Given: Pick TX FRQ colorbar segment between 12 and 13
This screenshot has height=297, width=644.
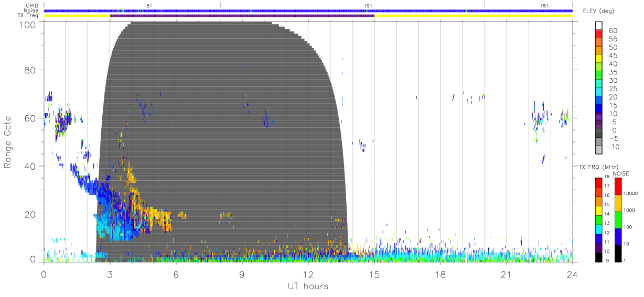Looking at the screenshot, I should click(599, 228).
